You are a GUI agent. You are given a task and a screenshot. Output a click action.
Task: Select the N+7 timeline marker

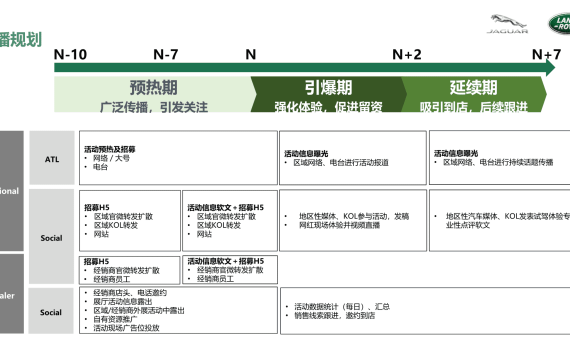546,55
